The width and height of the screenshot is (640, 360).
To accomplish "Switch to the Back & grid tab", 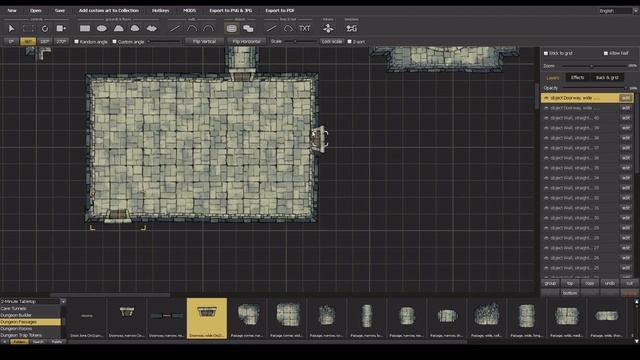I will tap(607, 78).
